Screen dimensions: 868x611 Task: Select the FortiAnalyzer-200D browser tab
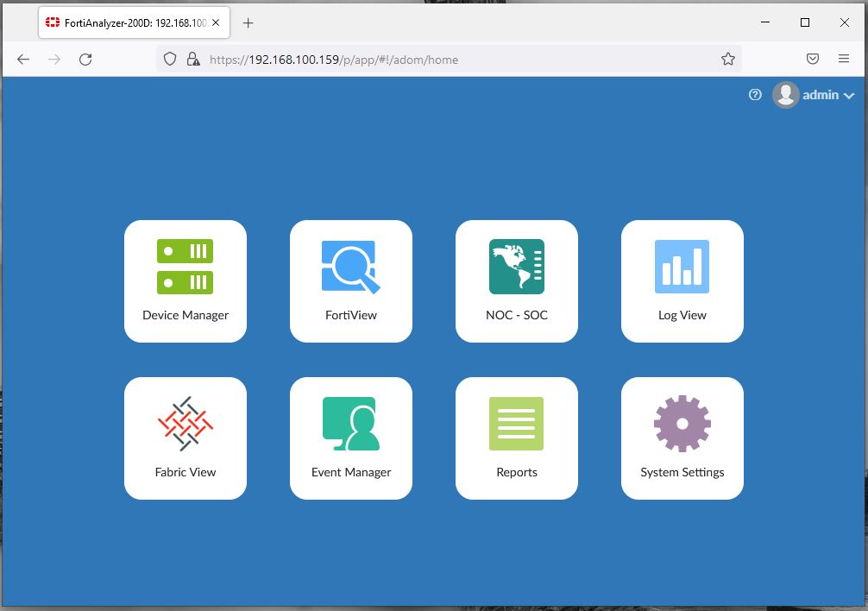pyautogui.click(x=134, y=22)
